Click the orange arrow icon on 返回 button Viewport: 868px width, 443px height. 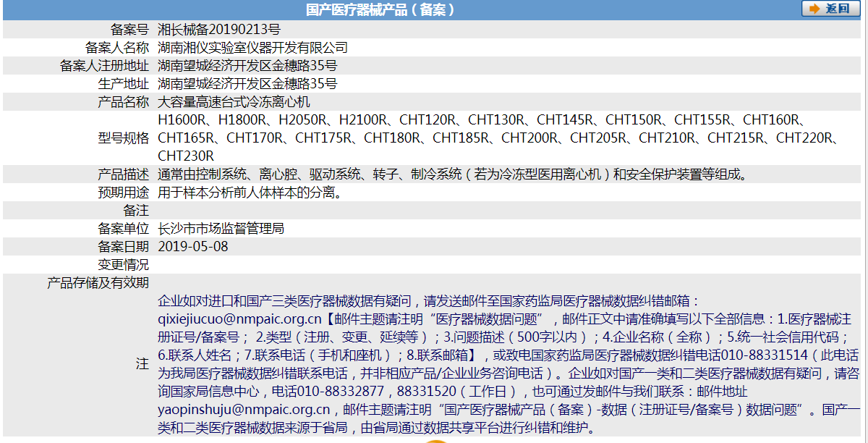tap(814, 9)
